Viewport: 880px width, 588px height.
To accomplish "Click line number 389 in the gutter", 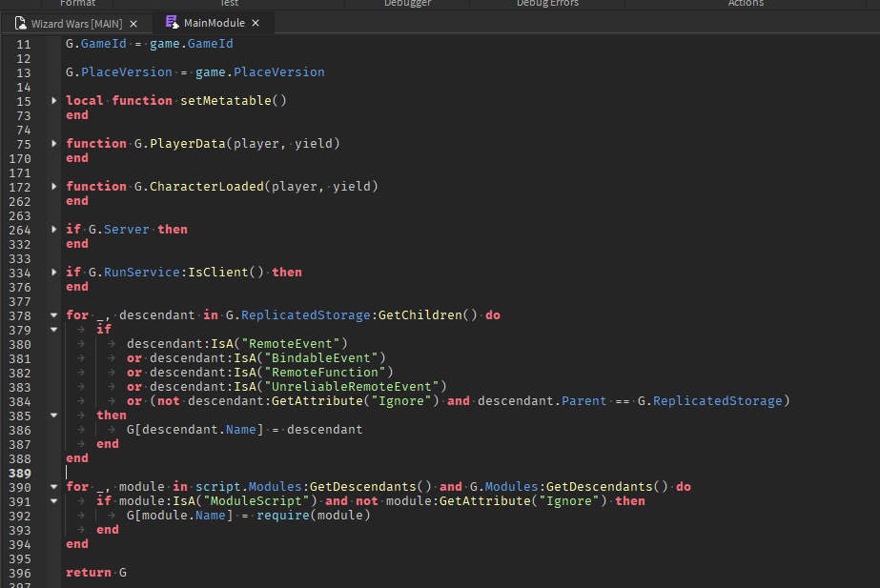I will (20, 472).
